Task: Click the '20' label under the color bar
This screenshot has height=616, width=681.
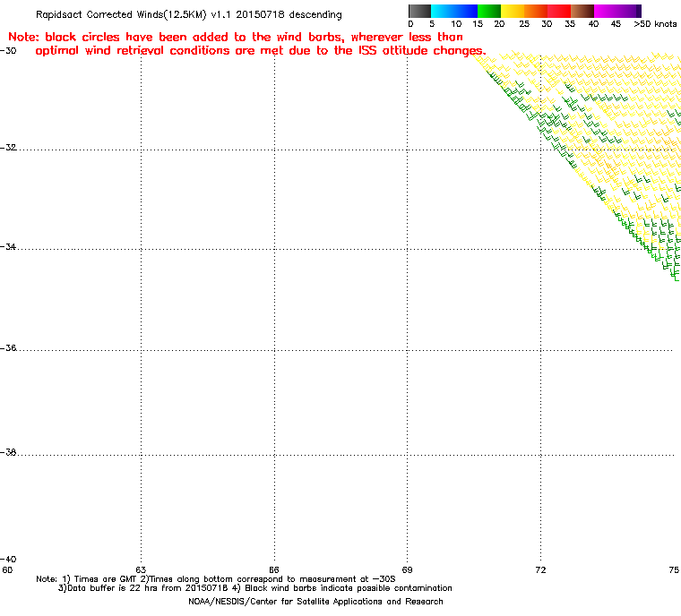Action: coord(499,24)
